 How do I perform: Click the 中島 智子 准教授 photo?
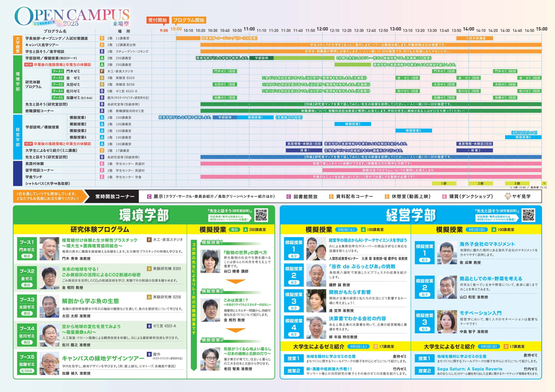pyautogui.click(x=447, y=322)
